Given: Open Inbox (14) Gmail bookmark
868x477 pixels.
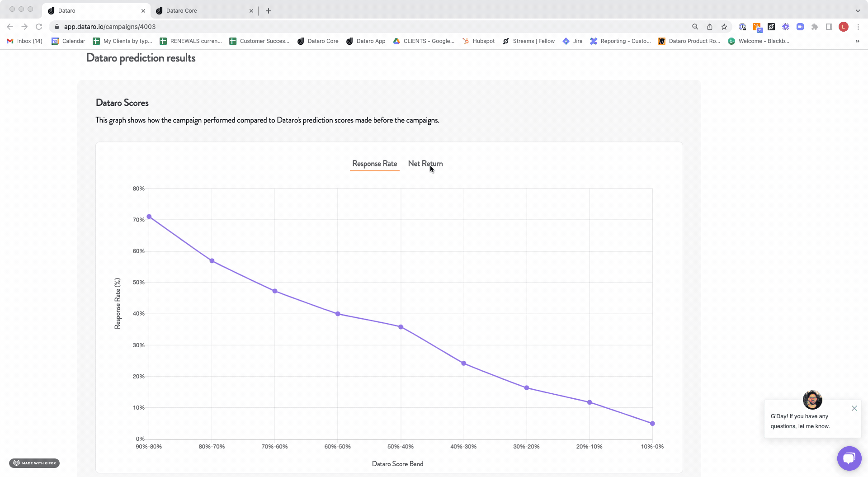Looking at the screenshot, I should 25,41.
